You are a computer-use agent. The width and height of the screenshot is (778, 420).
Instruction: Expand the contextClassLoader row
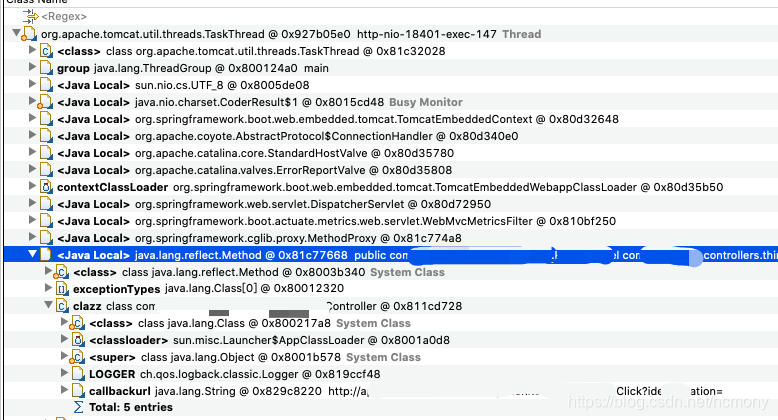click(32, 186)
